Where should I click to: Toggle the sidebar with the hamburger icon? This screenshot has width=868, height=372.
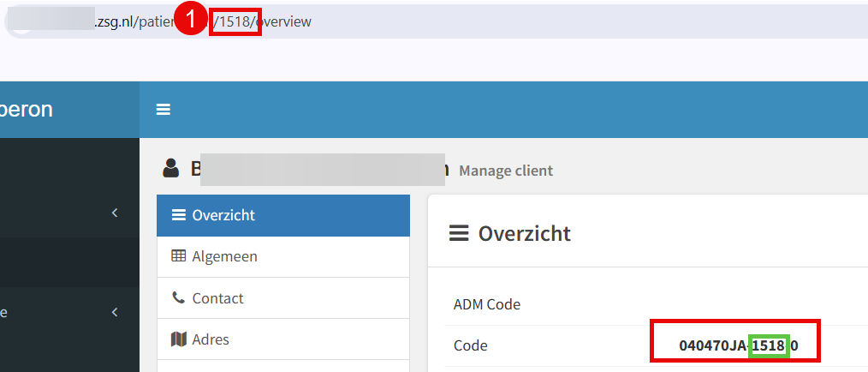(163, 109)
